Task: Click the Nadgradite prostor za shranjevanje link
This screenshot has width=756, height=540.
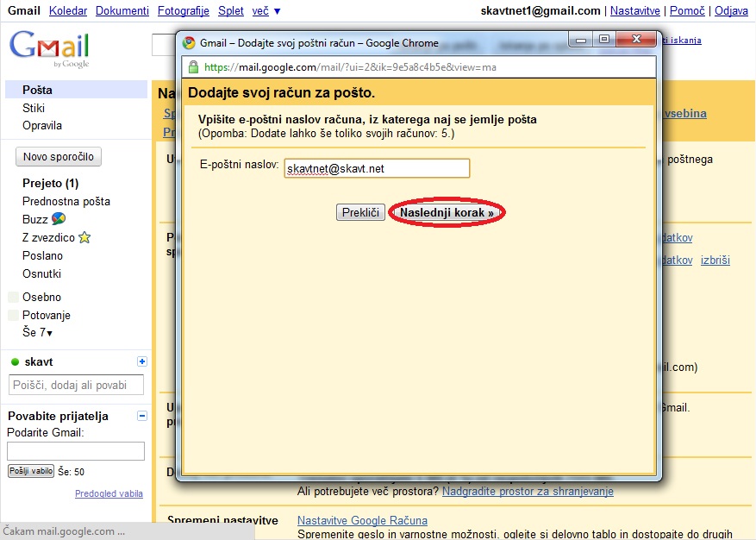Action: pos(528,491)
